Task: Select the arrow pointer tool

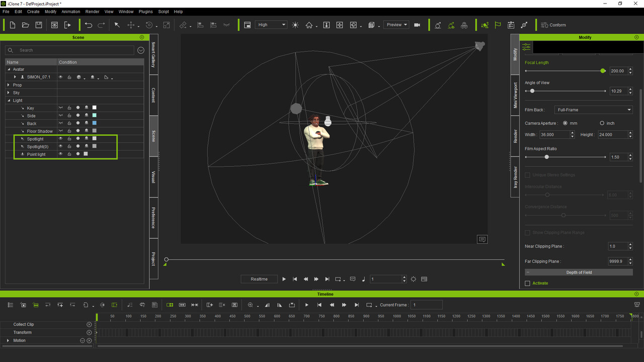Action: coord(117,25)
